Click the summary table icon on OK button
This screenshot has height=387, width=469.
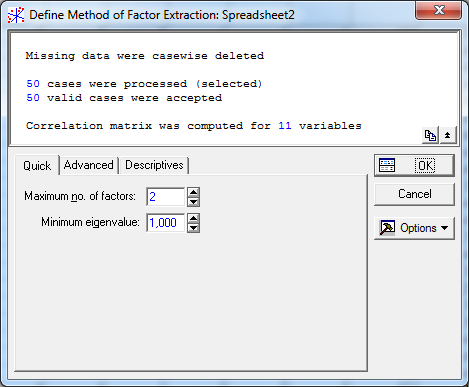coord(387,165)
